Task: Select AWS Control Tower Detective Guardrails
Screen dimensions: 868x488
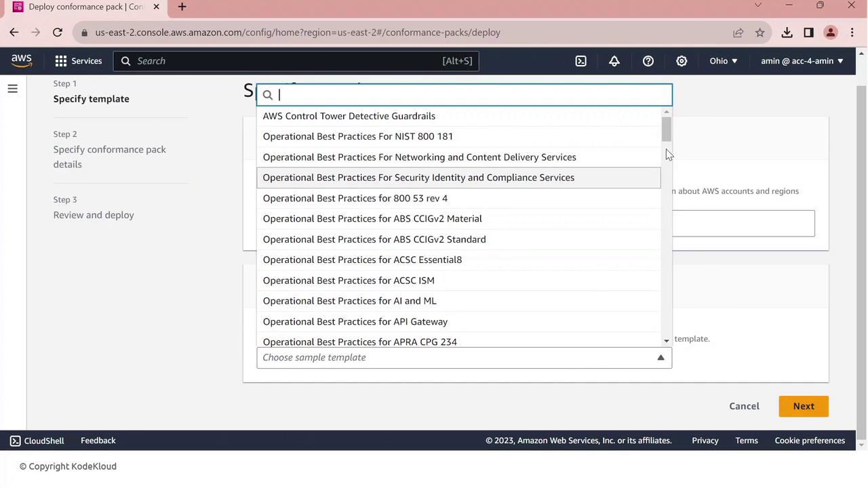Action: pos(458,116)
